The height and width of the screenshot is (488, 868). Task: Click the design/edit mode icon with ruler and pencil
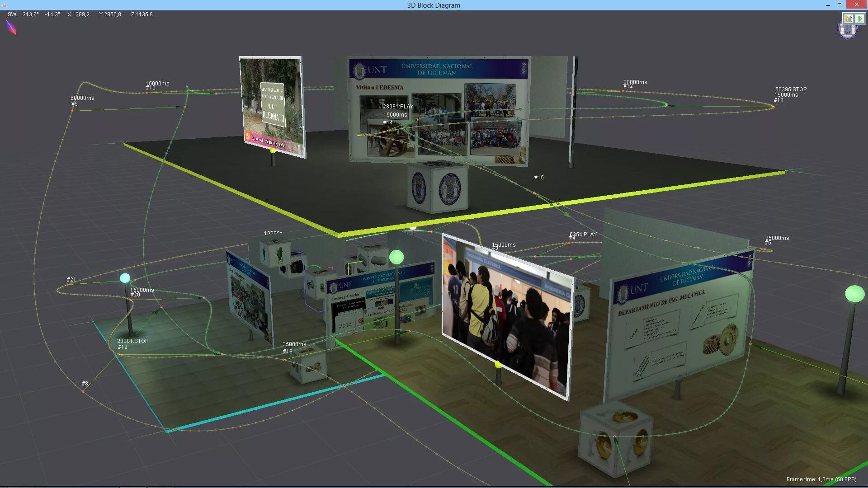point(849,19)
